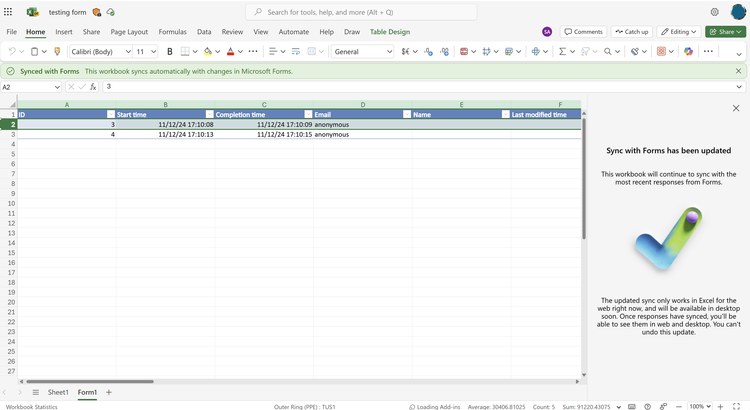Open the settings gear icon
Viewport: 750px width, 410px height.
point(715,12)
